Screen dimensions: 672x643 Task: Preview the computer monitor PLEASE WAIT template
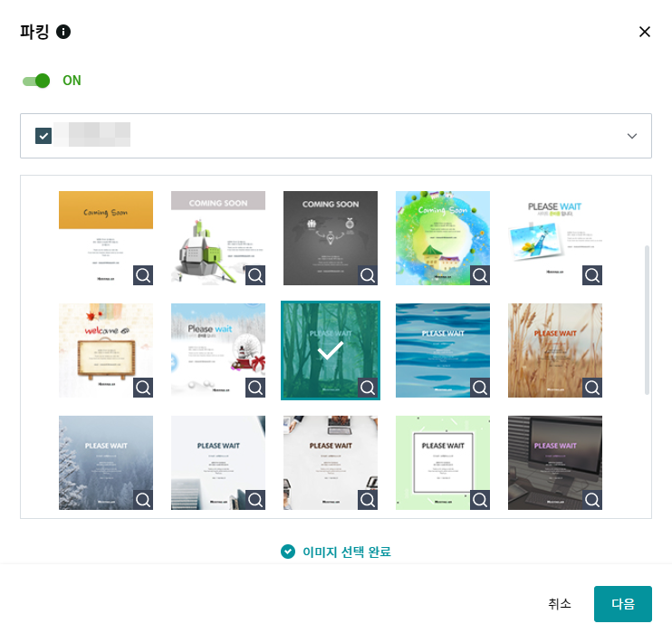[x=592, y=500]
